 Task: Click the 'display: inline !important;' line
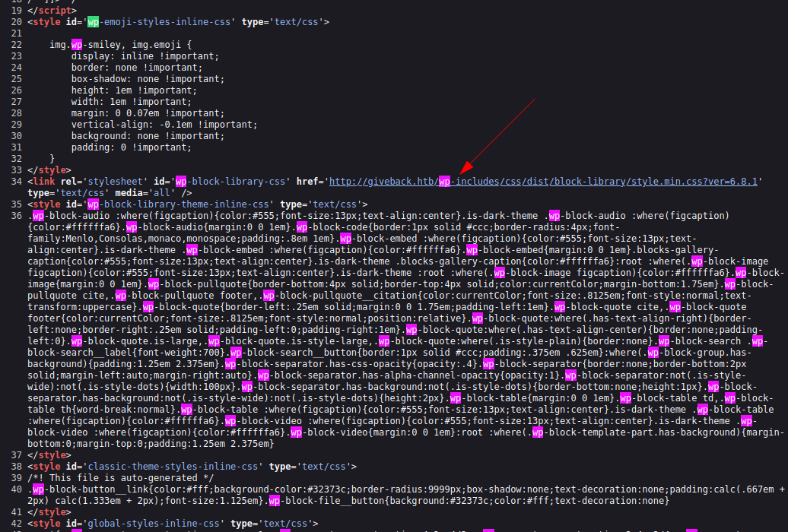point(145,56)
